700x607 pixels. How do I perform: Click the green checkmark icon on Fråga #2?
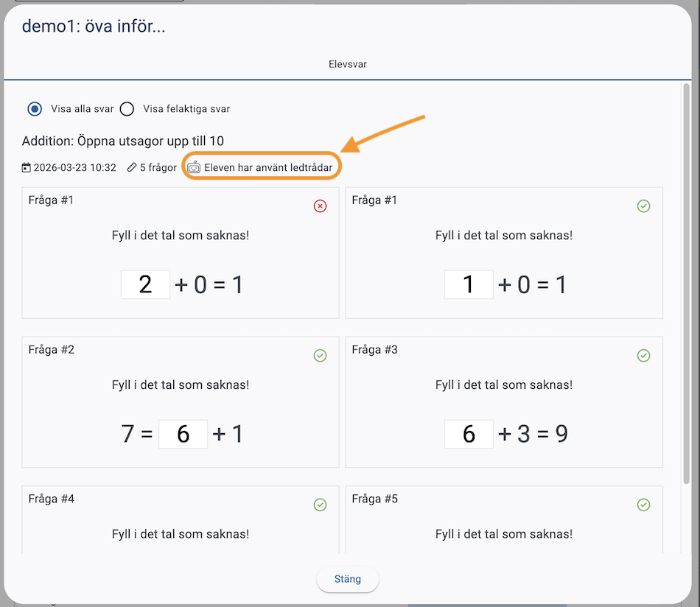320,356
